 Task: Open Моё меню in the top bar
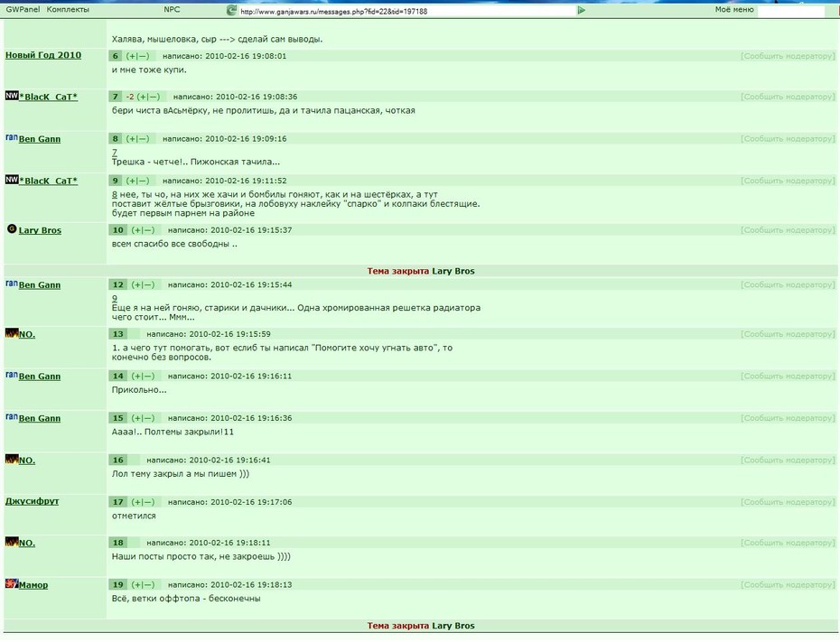tap(734, 10)
